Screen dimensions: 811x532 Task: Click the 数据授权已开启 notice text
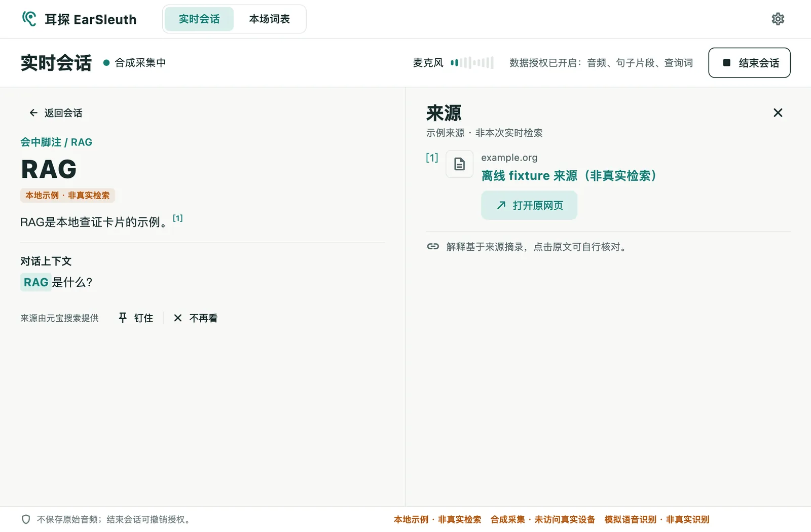point(601,63)
